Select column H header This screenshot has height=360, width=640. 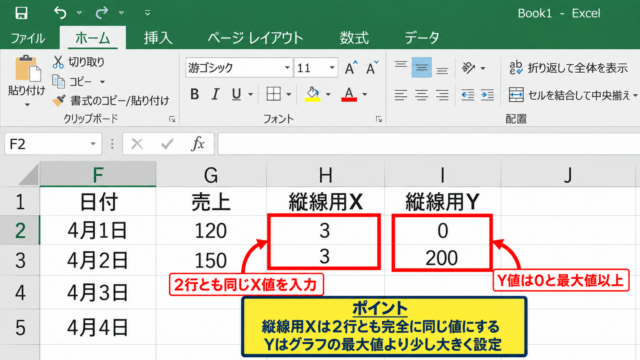pos(325,175)
